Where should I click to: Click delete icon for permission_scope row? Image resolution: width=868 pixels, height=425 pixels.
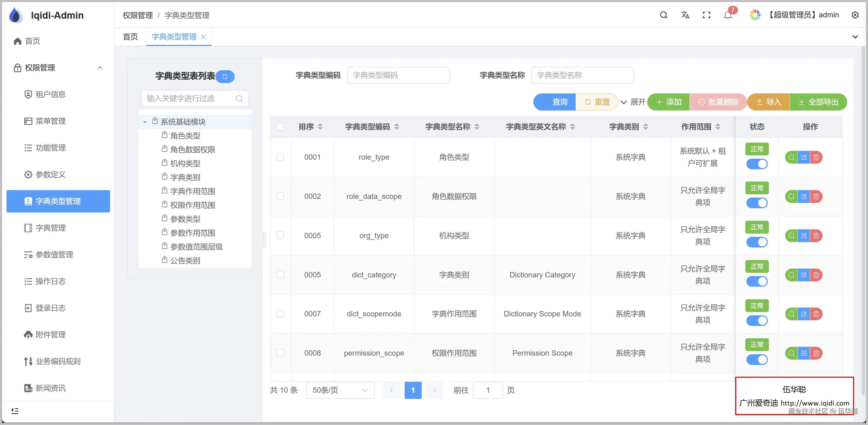(x=816, y=353)
